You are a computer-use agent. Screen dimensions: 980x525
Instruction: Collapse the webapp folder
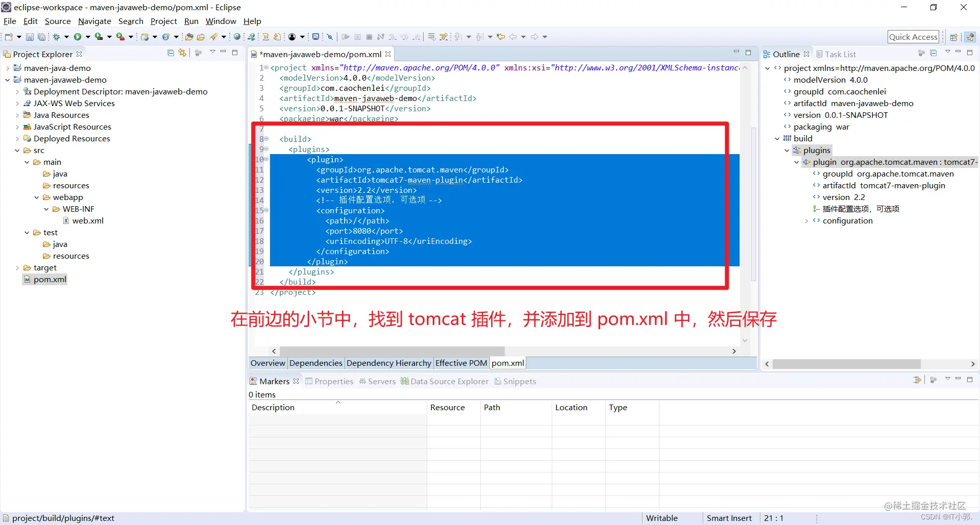pyautogui.click(x=37, y=197)
